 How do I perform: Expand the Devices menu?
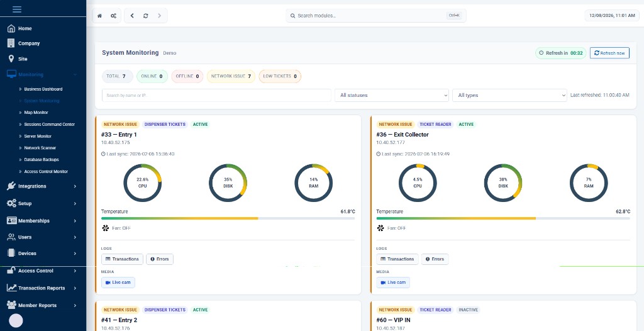click(75, 254)
